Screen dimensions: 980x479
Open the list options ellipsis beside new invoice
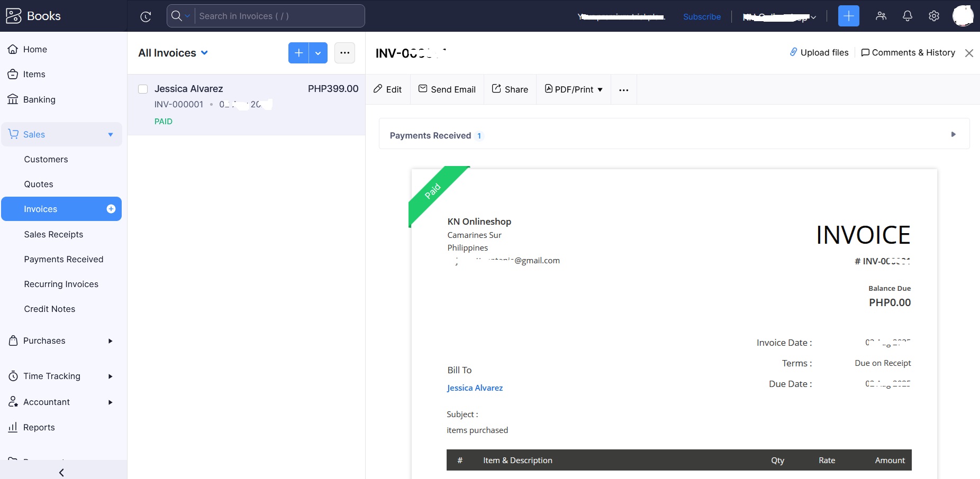[344, 53]
